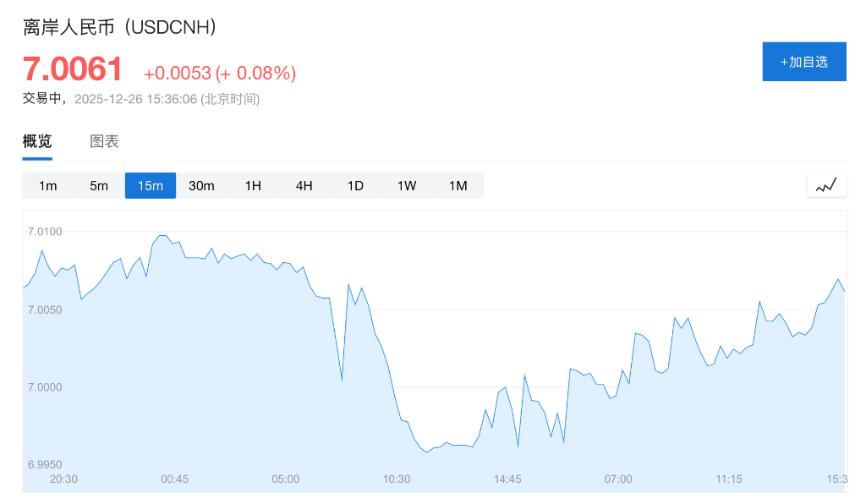Viewport: 866px width, 504px height.
Task: Select the active 15m interval
Action: [x=151, y=185]
